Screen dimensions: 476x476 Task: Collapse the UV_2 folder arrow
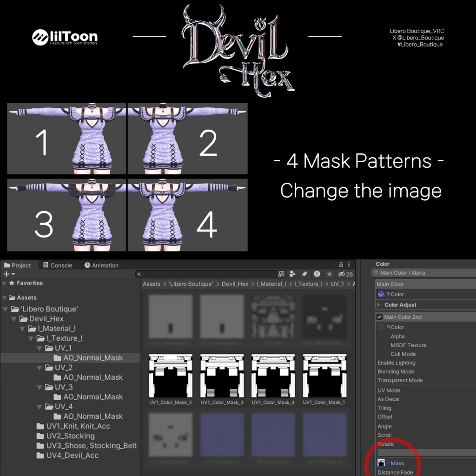(x=39, y=368)
